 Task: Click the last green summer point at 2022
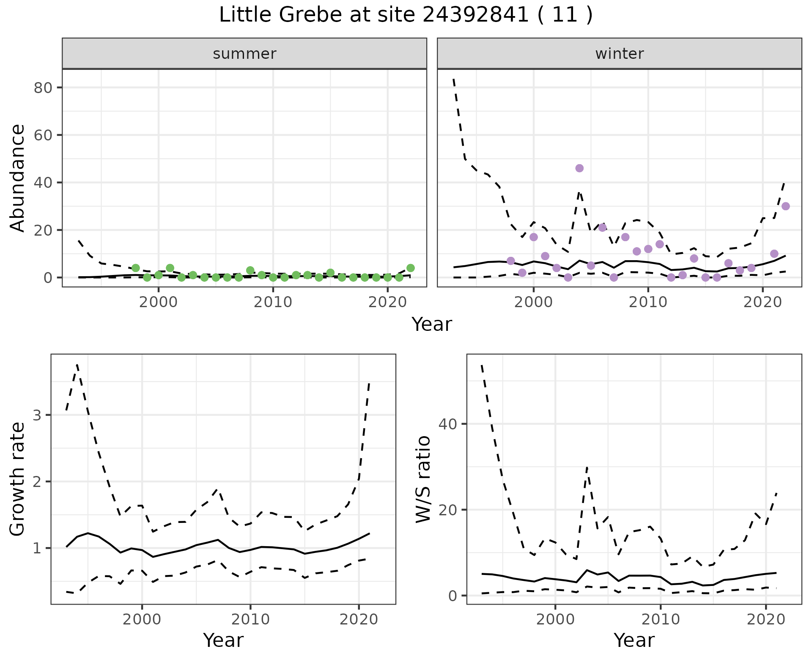[410, 268]
